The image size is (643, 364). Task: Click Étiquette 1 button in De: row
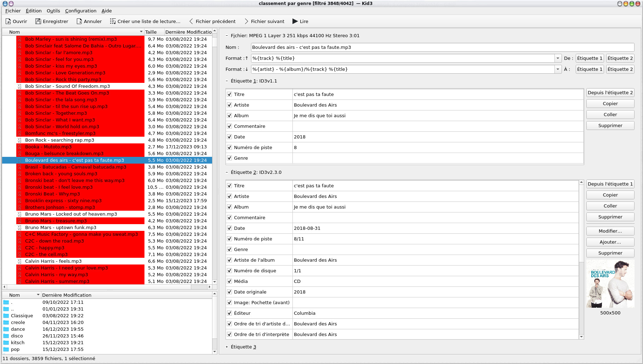pyautogui.click(x=590, y=58)
